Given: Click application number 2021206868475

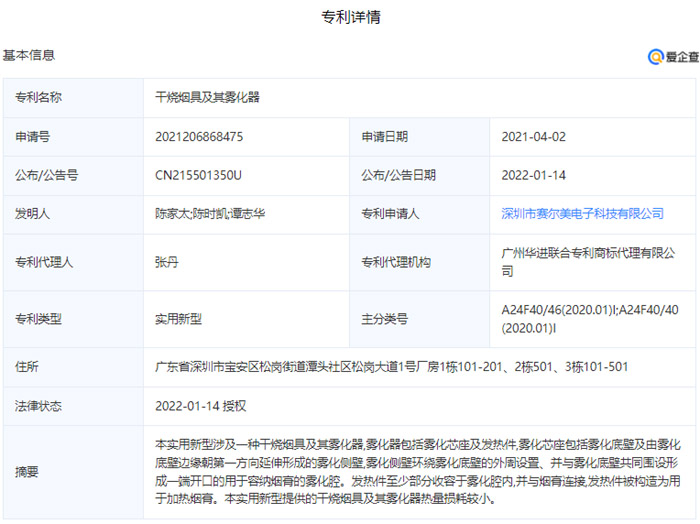Looking at the screenshot, I should click(199, 137).
